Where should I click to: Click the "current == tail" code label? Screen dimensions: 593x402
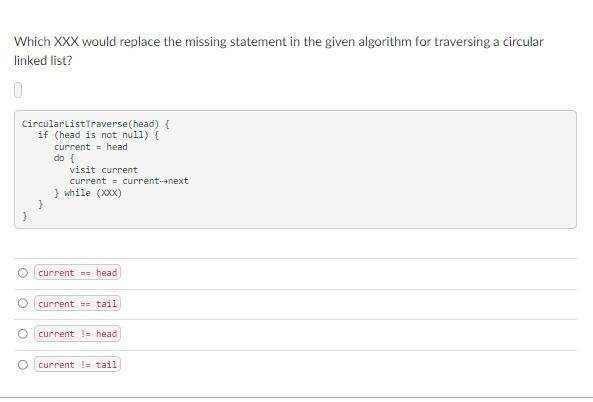(x=78, y=303)
